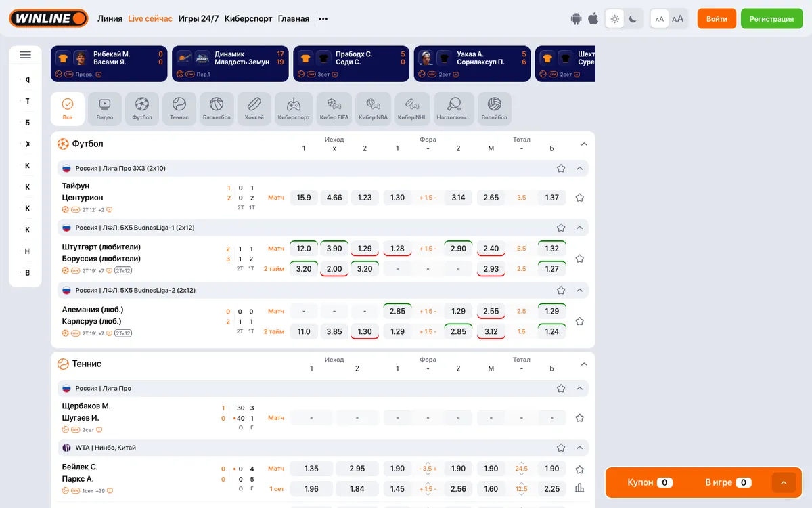Image resolution: width=812 pixels, height=508 pixels.
Task: Filter by Настольный теннис icon
Action: (x=454, y=109)
